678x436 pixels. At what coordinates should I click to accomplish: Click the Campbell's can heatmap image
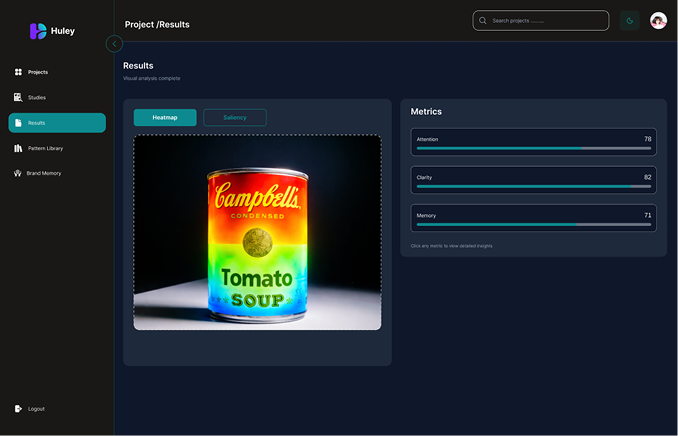coord(257,232)
